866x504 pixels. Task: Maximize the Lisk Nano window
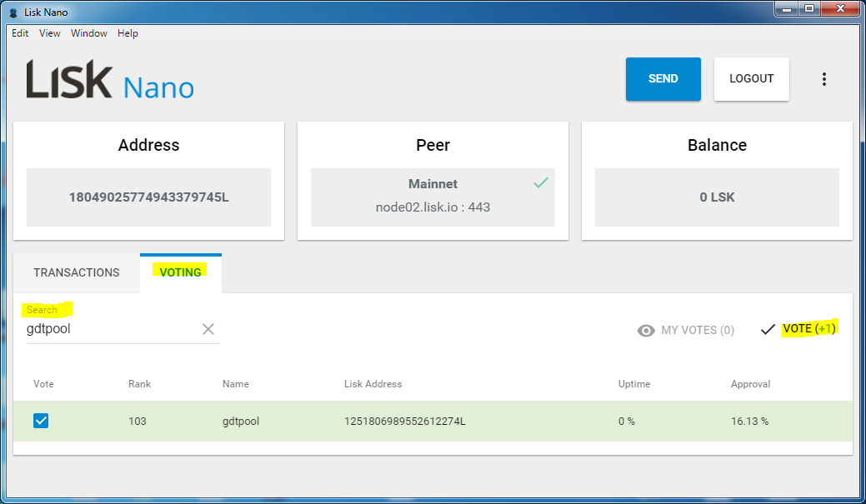point(809,9)
